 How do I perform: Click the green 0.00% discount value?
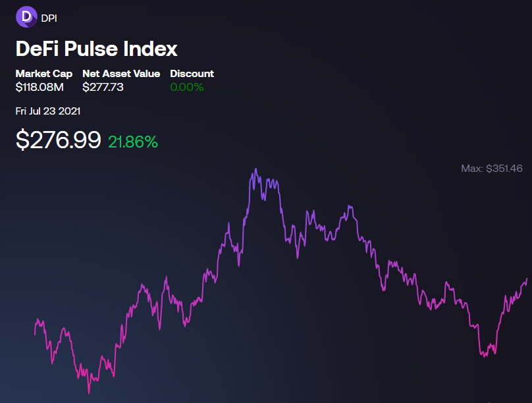coord(186,87)
